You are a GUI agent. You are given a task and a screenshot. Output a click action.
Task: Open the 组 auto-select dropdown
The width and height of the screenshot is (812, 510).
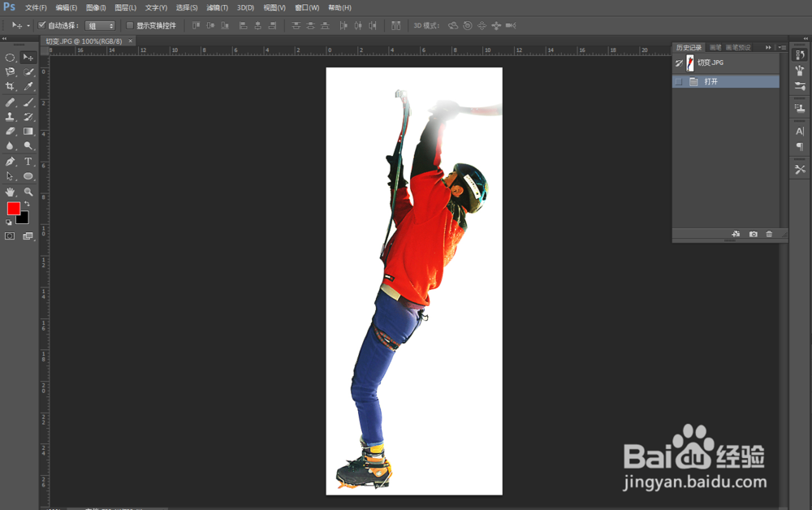[x=110, y=25]
